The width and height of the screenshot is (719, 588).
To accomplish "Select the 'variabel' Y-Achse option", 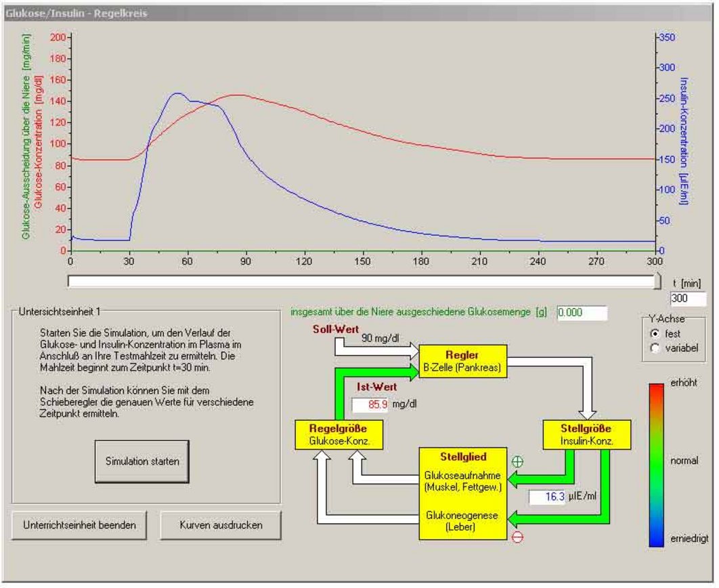I will point(655,348).
